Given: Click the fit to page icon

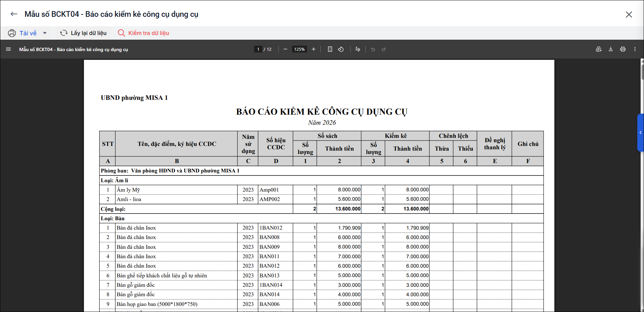Looking at the screenshot, I should pyautogui.click(x=330, y=49).
